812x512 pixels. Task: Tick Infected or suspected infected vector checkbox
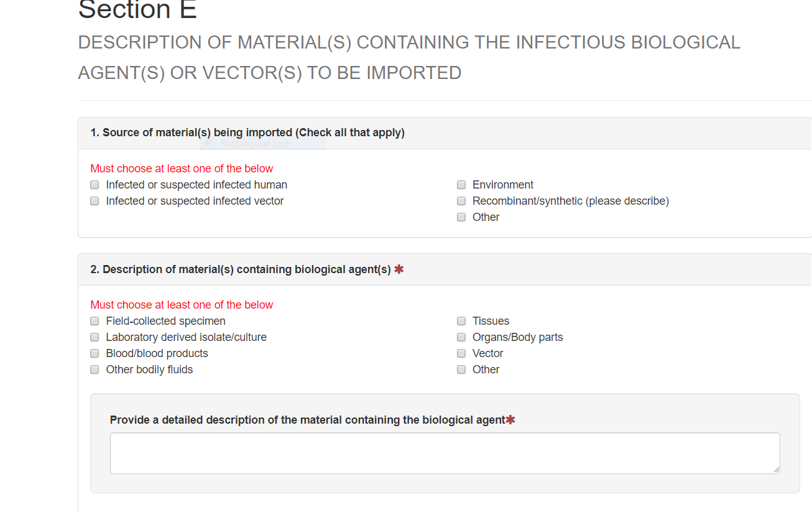pyautogui.click(x=95, y=201)
